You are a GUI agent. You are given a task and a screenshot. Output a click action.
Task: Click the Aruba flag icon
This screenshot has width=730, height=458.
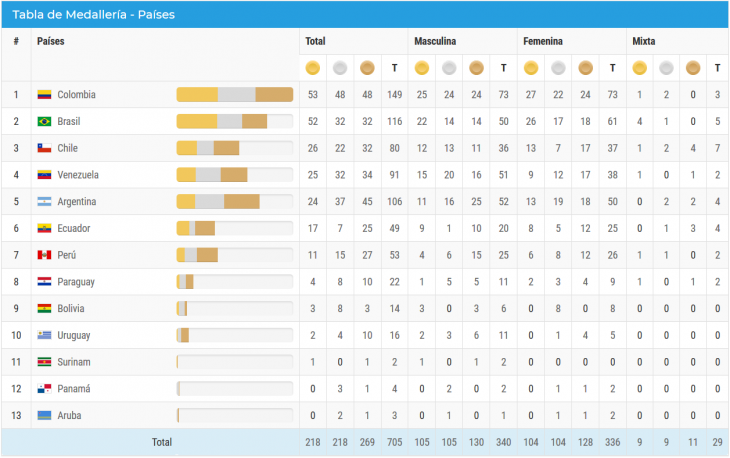click(x=44, y=415)
